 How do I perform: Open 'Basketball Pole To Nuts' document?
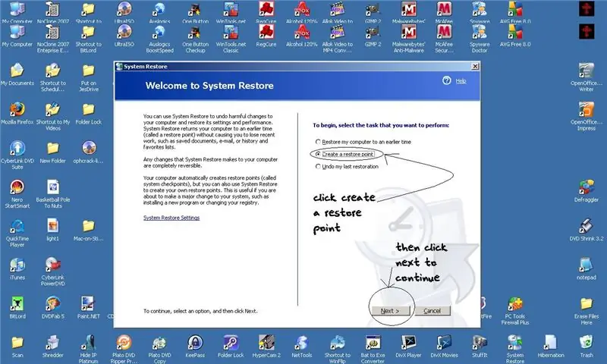pyautogui.click(x=52, y=187)
